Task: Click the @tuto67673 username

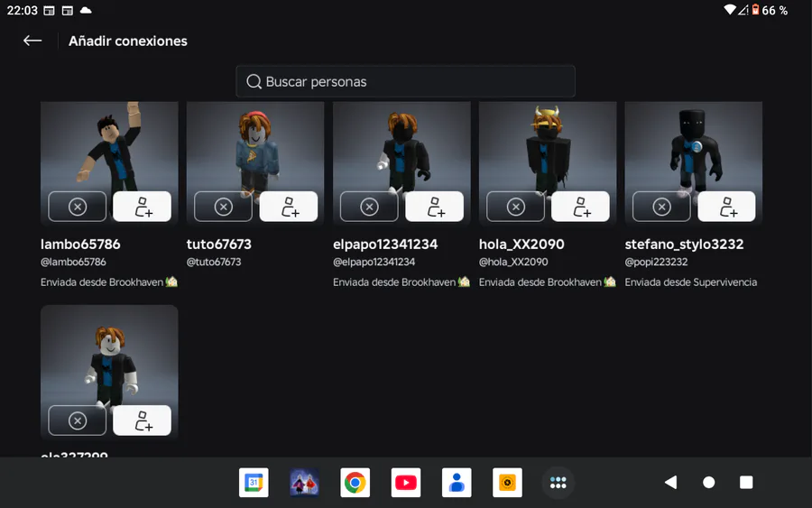Action: pyautogui.click(x=214, y=262)
